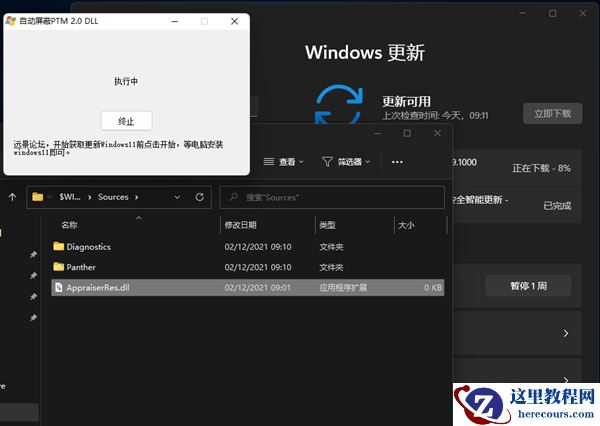Click the refresh icon in address bar

[199, 197]
